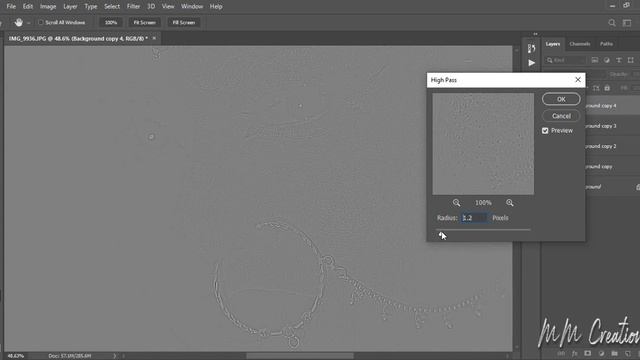Image resolution: width=640 pixels, height=360 pixels.
Task: Open the Hand tool preset dropdown arrow
Action: [29, 23]
